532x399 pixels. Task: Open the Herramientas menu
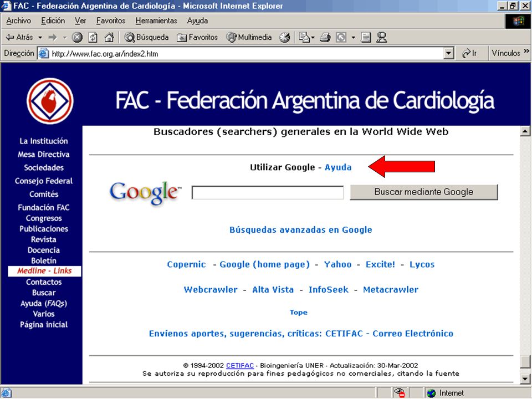[x=156, y=21]
